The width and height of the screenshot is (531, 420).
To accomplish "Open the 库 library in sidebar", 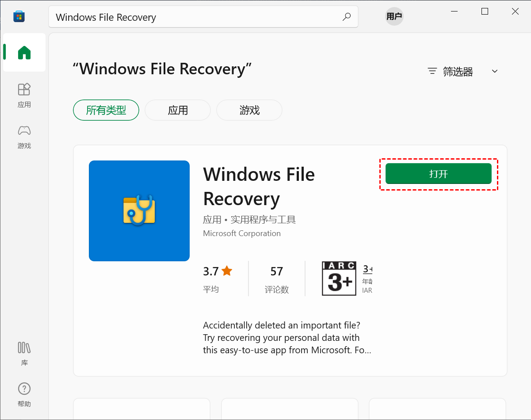I will 24,354.
